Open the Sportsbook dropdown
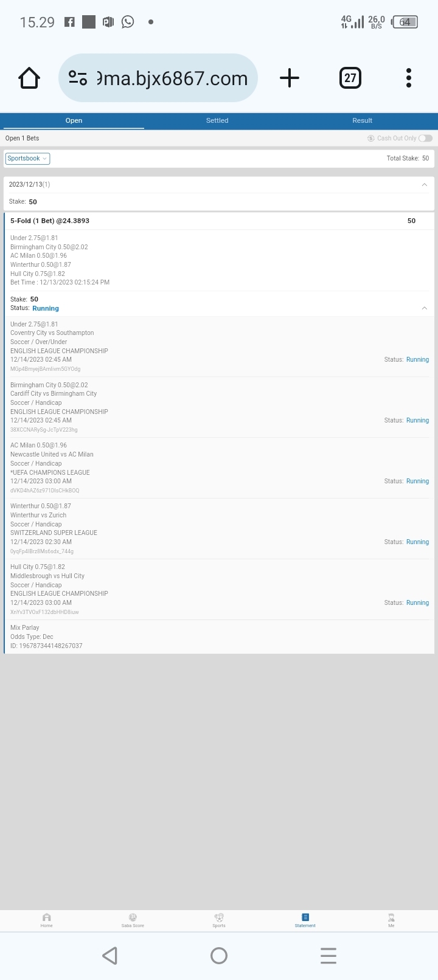Viewport: 438px width, 980px height. tap(27, 159)
